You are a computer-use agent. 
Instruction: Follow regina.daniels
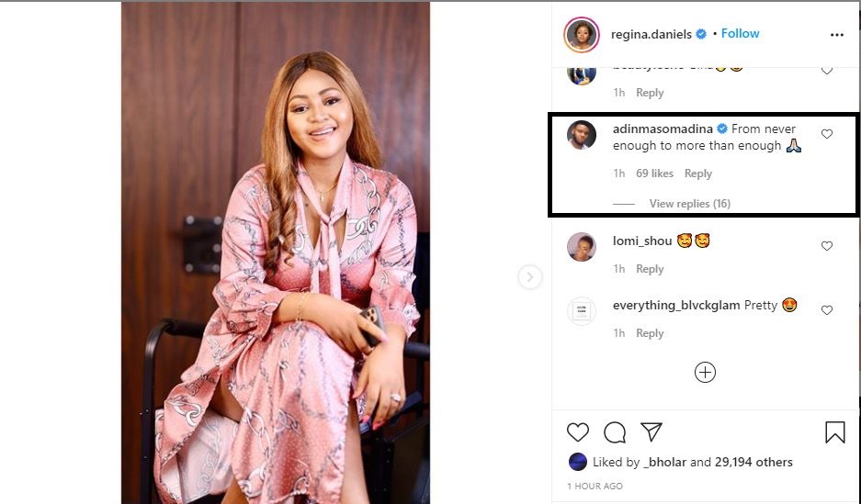coord(740,34)
